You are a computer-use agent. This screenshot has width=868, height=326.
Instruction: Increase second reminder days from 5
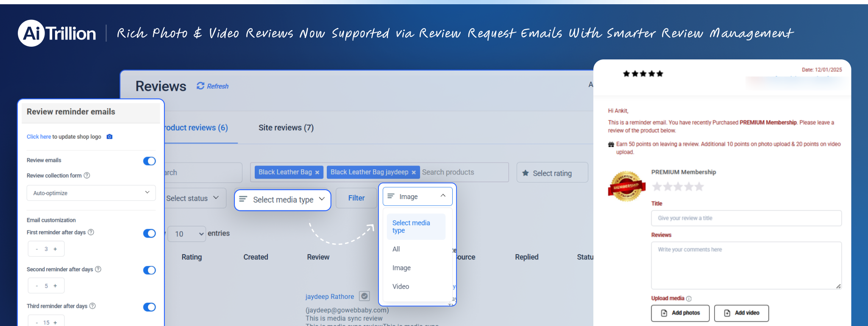tap(55, 286)
